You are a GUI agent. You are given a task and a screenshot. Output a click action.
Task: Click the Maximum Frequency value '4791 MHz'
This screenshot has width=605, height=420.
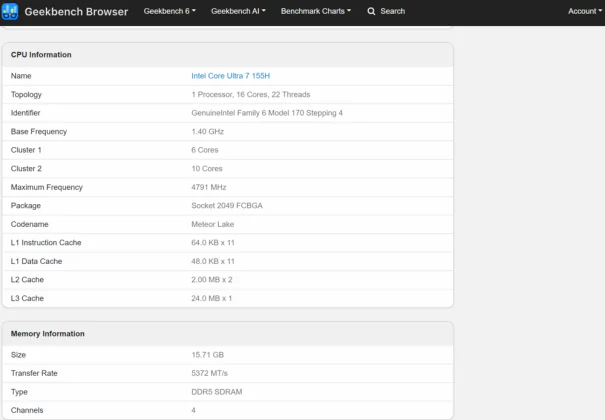tap(209, 187)
